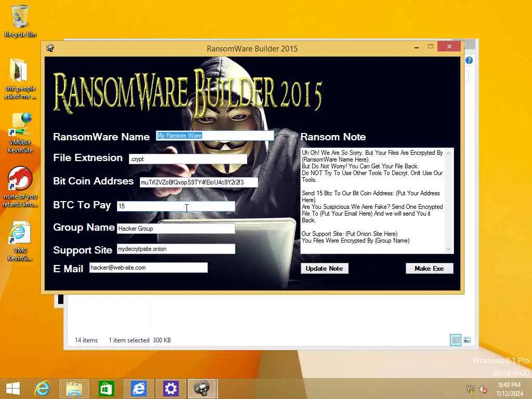Click the "Support Site" label
The image size is (532, 399).
point(83,250)
